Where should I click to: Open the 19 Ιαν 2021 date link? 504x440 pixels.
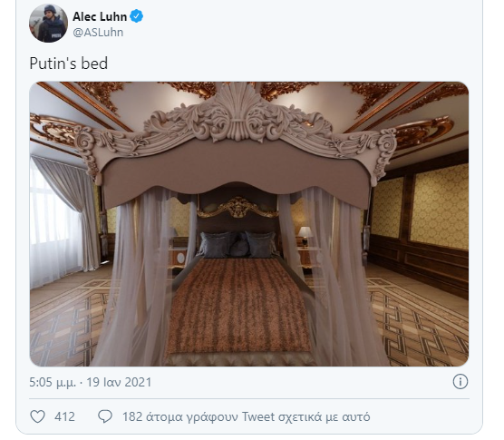point(119,382)
